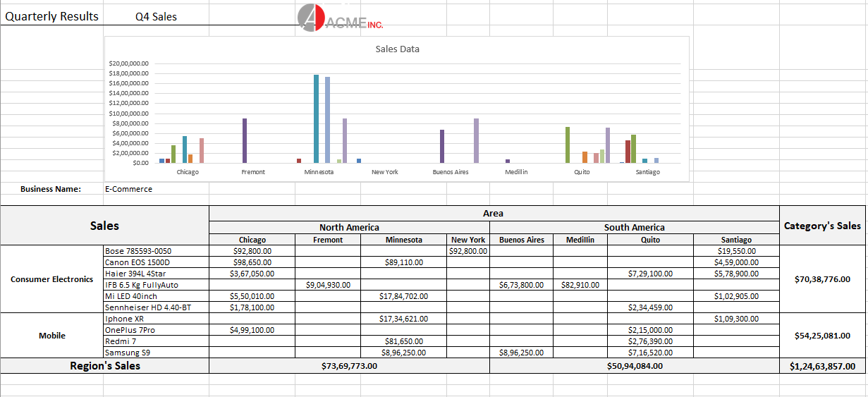Image resolution: width=868 pixels, height=397 pixels.
Task: Select the Q4 Sales cell
Action: click(x=157, y=17)
